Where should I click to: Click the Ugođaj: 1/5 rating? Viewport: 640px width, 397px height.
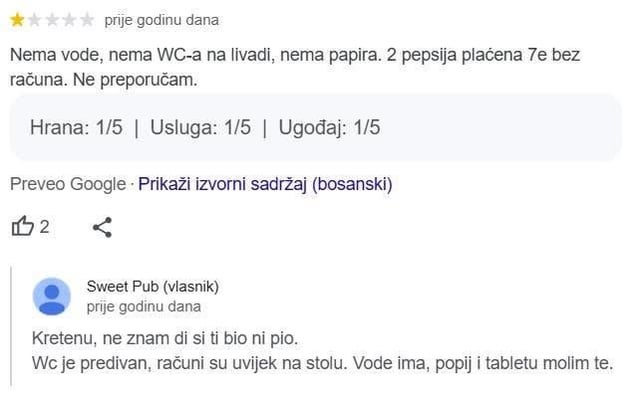pos(329,127)
